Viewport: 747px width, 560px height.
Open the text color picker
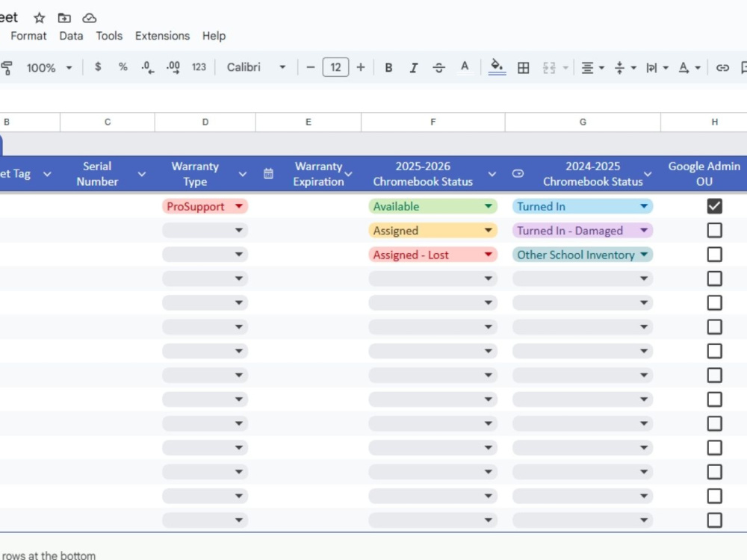tap(465, 67)
